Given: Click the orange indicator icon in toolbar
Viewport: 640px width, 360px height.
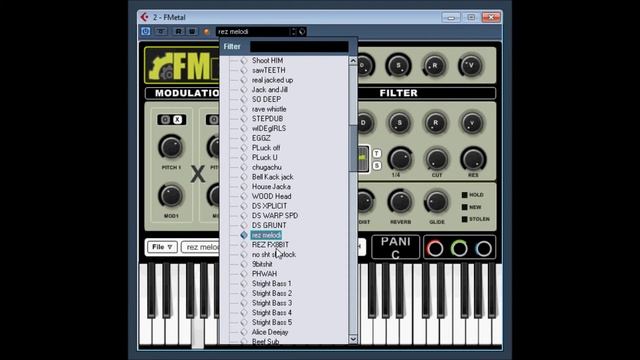Looking at the screenshot, I should (x=207, y=31).
